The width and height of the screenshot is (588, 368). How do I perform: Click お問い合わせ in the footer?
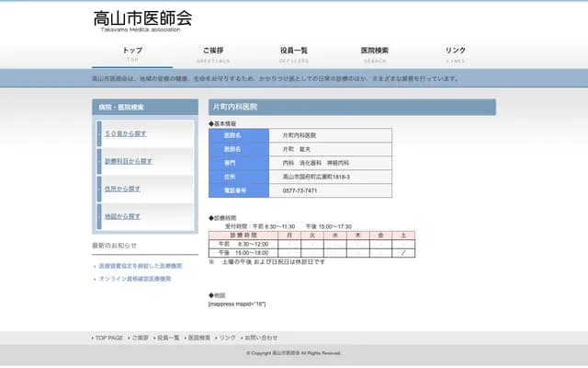coord(261,338)
